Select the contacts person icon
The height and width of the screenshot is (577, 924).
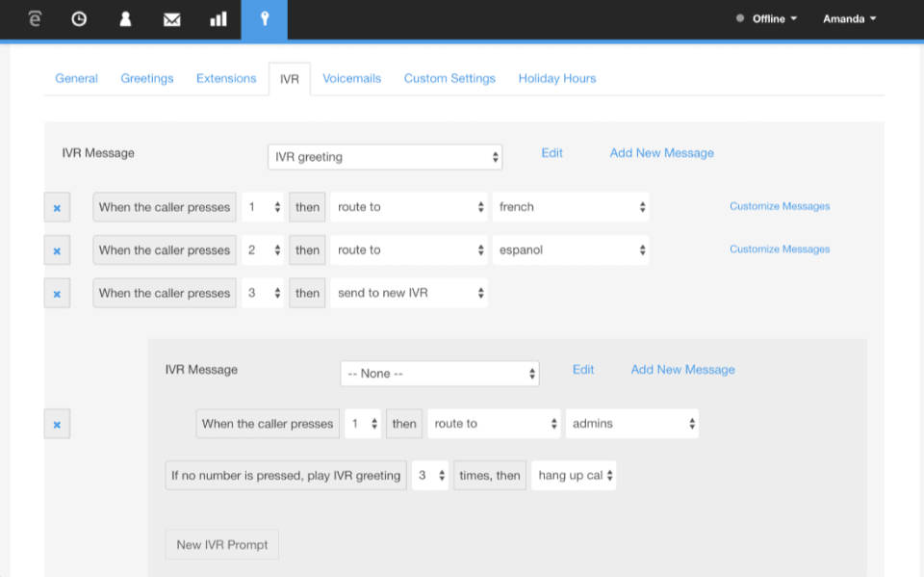pyautogui.click(x=125, y=17)
